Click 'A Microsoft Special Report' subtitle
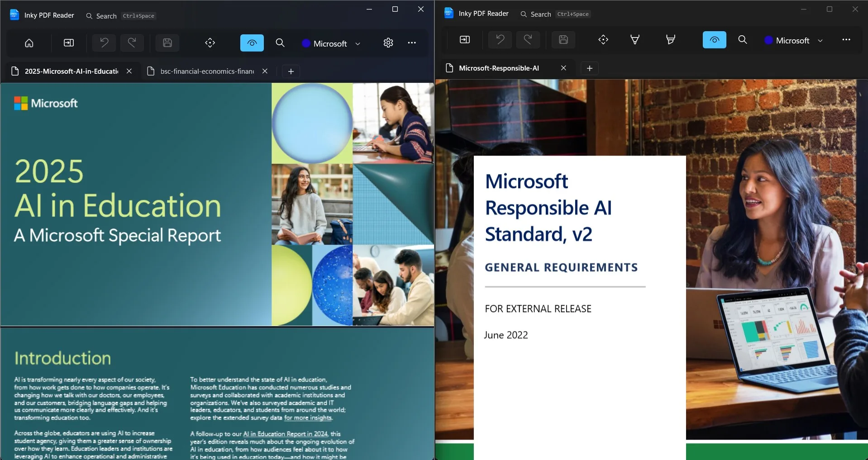This screenshot has width=868, height=460. [118, 236]
